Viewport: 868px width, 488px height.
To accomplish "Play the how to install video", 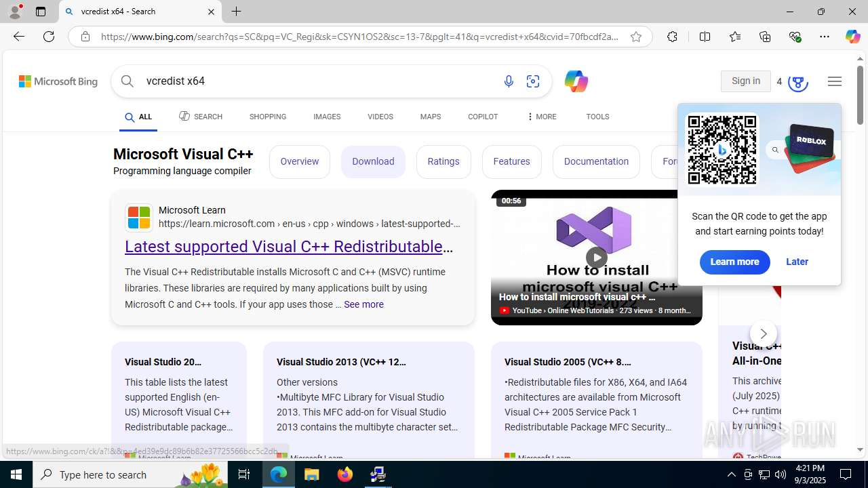I will [597, 258].
